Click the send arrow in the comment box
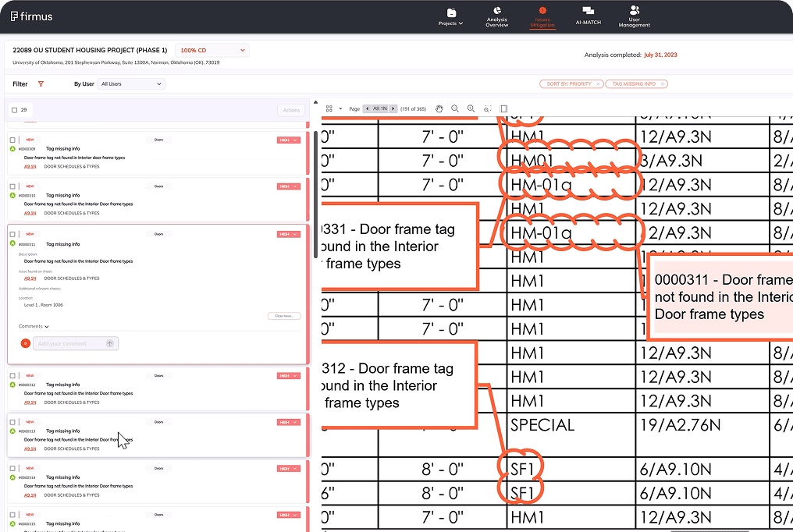The height and width of the screenshot is (532, 793). [110, 343]
